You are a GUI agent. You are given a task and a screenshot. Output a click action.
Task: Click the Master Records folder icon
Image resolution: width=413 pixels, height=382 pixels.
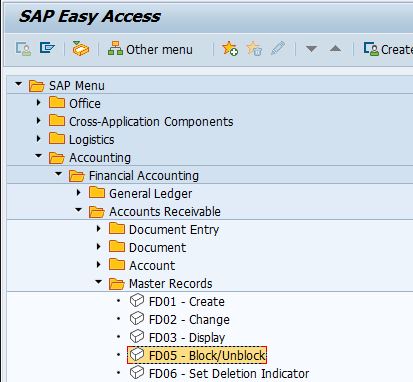[x=117, y=284]
